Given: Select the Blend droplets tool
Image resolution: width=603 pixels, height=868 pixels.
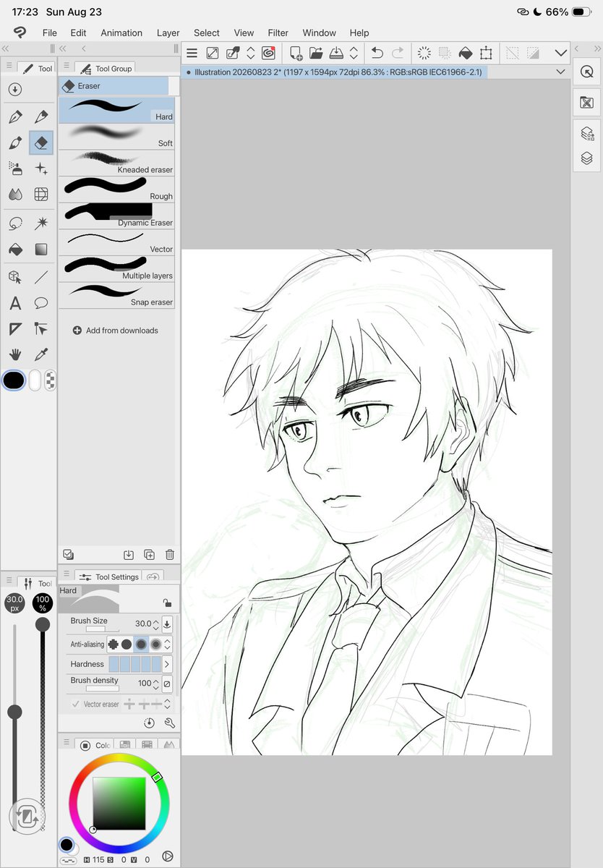Looking at the screenshot, I should click(x=15, y=194).
